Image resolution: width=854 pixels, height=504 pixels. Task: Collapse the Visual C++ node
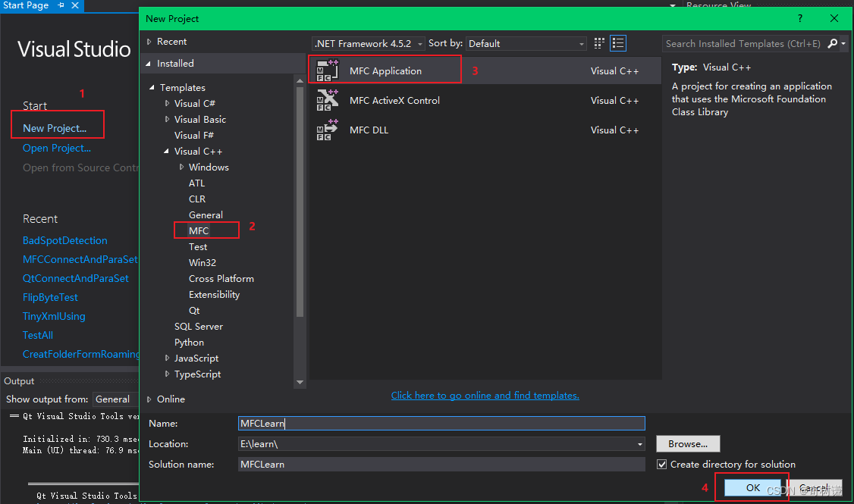tap(167, 152)
